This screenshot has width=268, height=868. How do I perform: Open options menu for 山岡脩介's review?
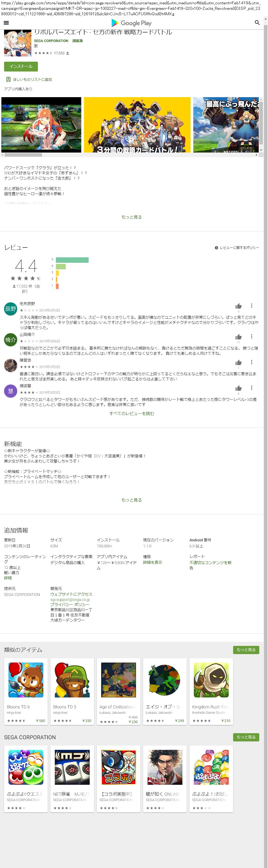click(x=251, y=337)
